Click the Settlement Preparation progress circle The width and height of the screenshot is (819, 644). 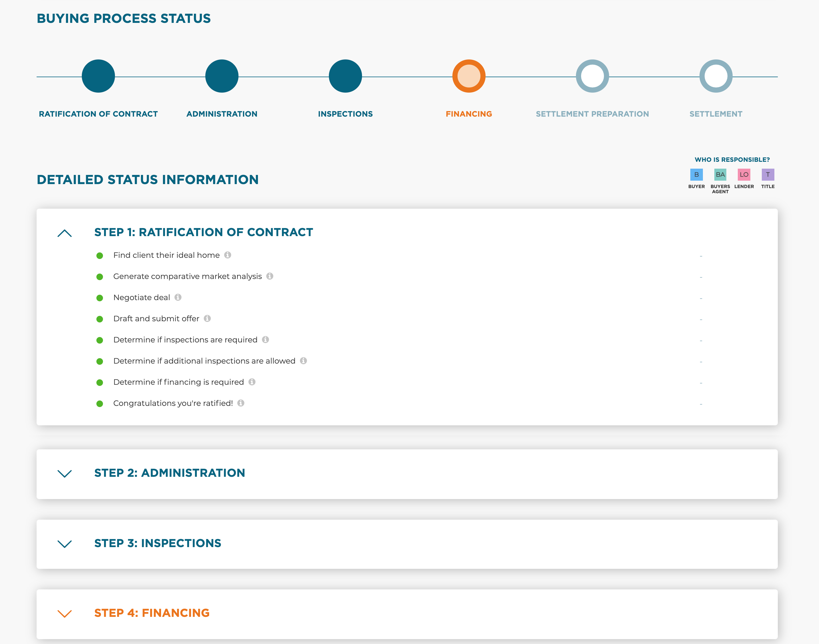pos(592,76)
